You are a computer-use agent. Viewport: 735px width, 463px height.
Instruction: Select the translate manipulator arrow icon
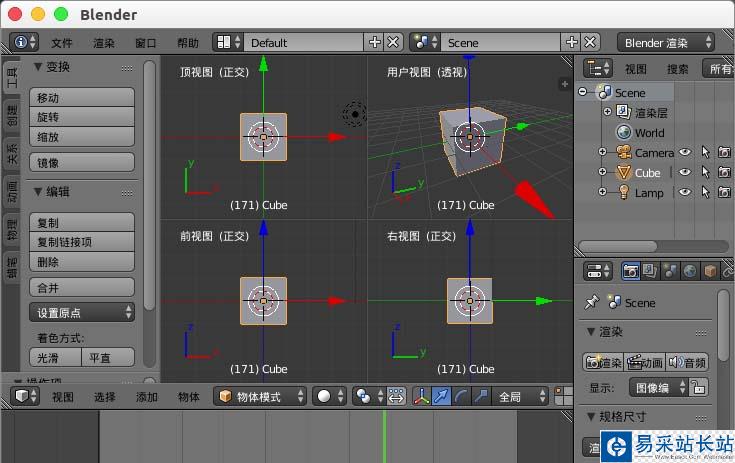tap(441, 396)
